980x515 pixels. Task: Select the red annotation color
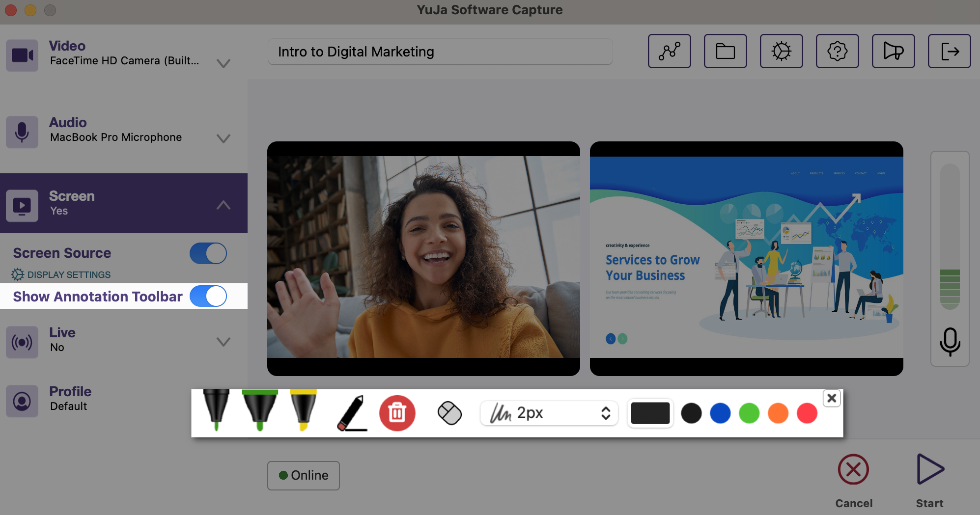coord(807,413)
